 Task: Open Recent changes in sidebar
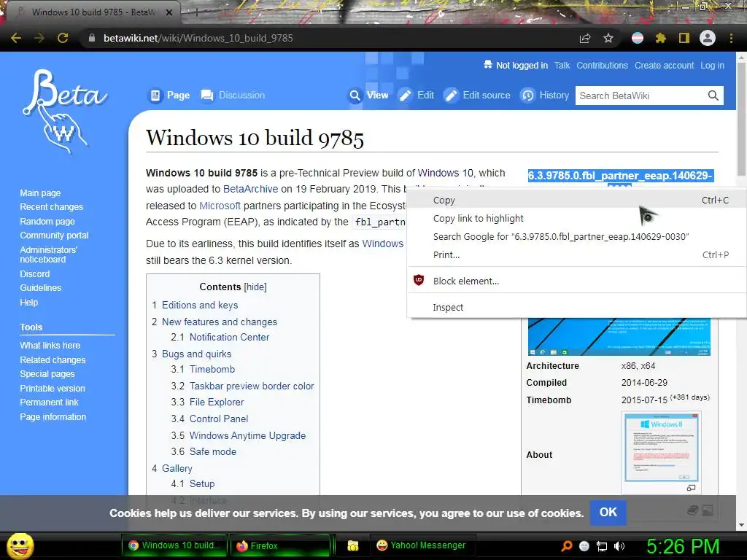click(52, 206)
